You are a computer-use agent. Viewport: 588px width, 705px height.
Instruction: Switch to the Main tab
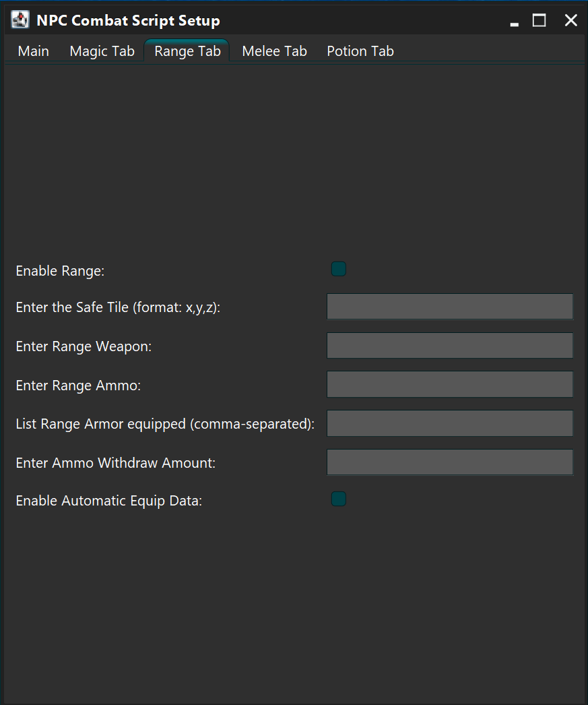point(33,51)
